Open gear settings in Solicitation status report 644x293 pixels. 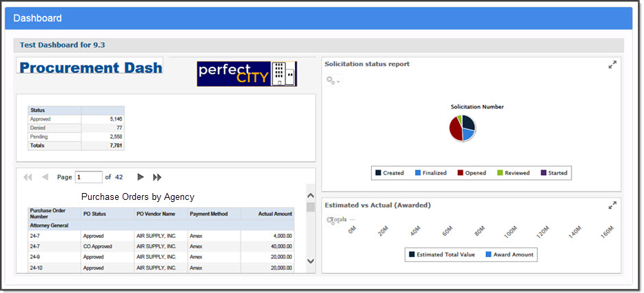tap(332, 81)
